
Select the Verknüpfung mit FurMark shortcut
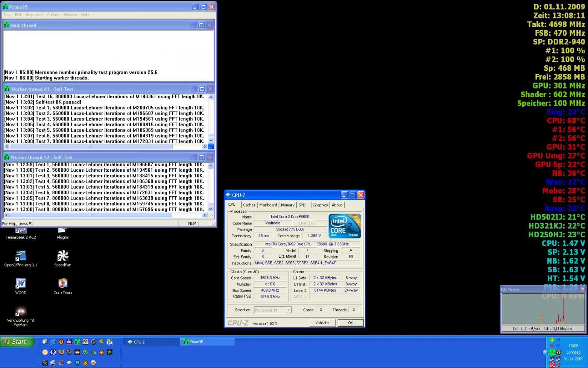21,316
